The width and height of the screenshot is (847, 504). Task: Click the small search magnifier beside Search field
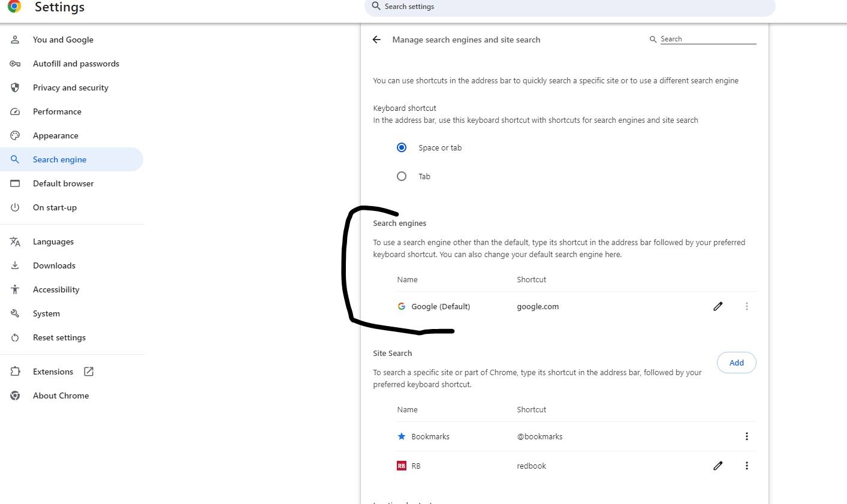tap(653, 39)
